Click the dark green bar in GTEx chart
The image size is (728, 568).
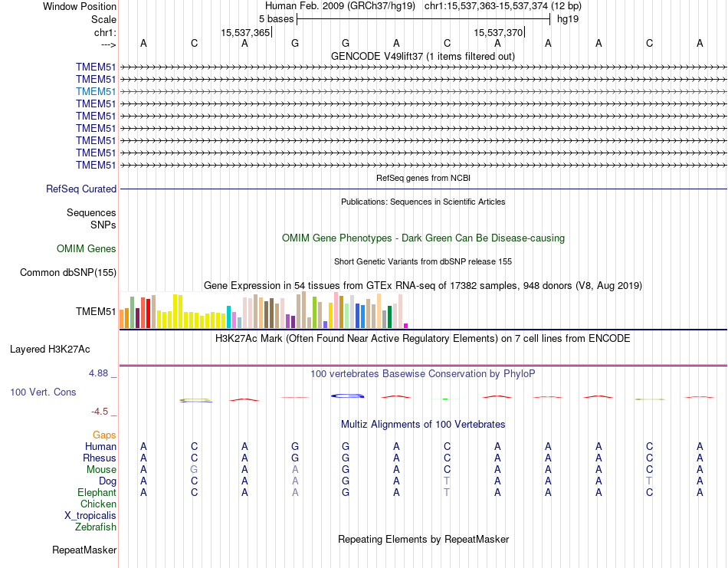pos(389,317)
